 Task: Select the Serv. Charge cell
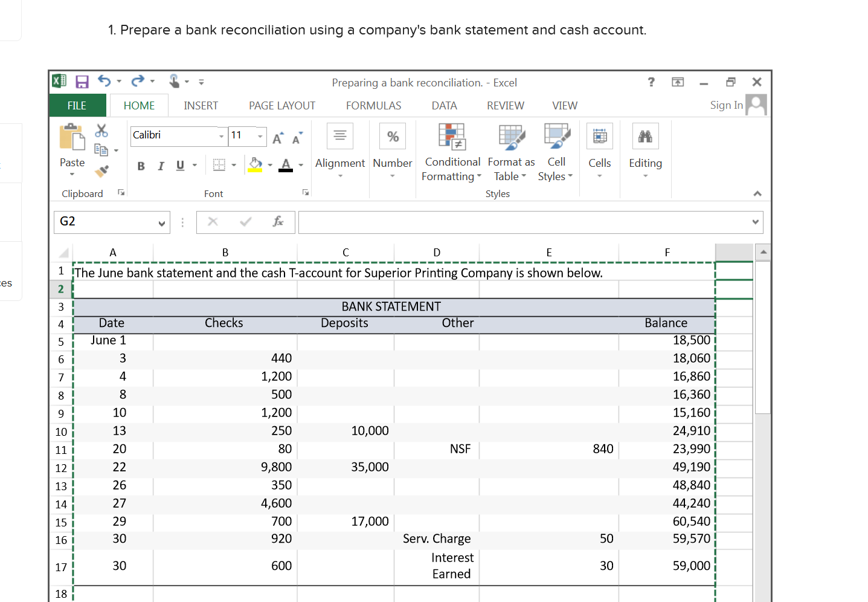click(437, 539)
